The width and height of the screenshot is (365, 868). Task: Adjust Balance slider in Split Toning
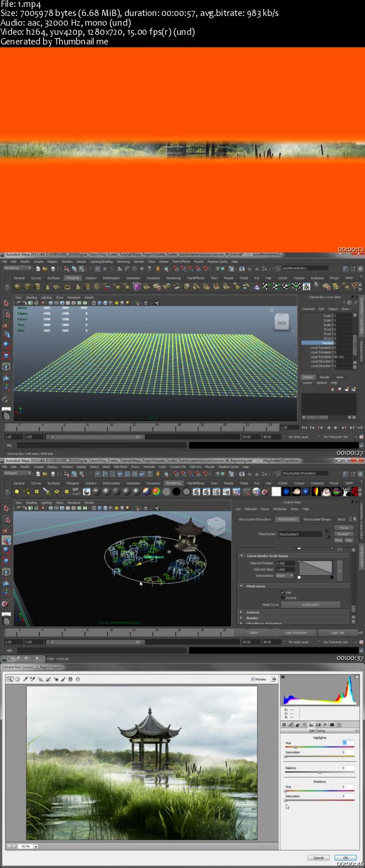coord(319,772)
